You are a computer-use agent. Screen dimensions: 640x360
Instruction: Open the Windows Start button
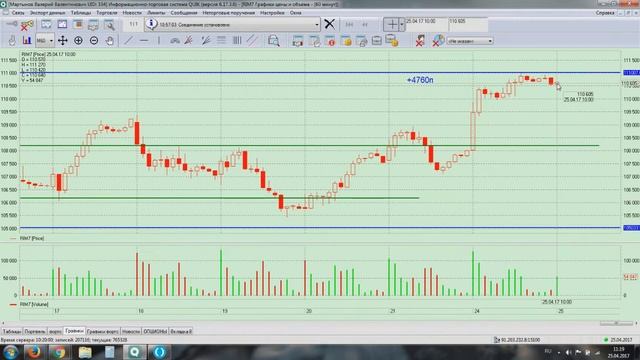[x=10, y=352]
